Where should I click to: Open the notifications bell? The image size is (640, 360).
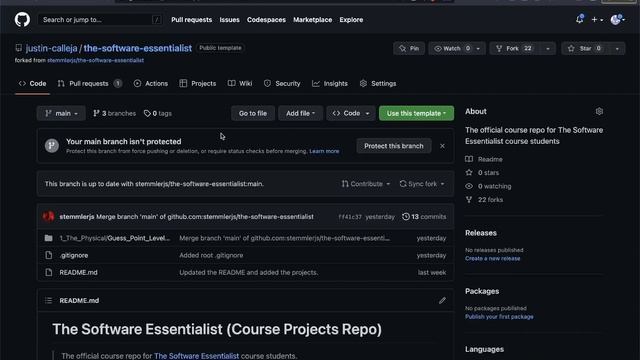(x=580, y=19)
